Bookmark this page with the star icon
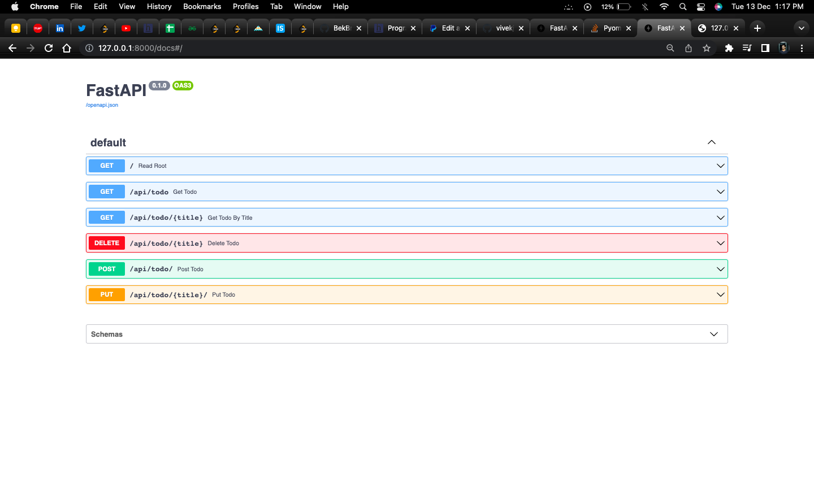 (707, 48)
